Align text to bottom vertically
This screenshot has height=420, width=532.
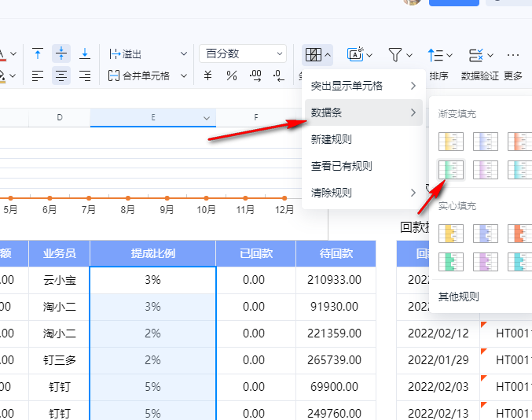tap(85, 53)
